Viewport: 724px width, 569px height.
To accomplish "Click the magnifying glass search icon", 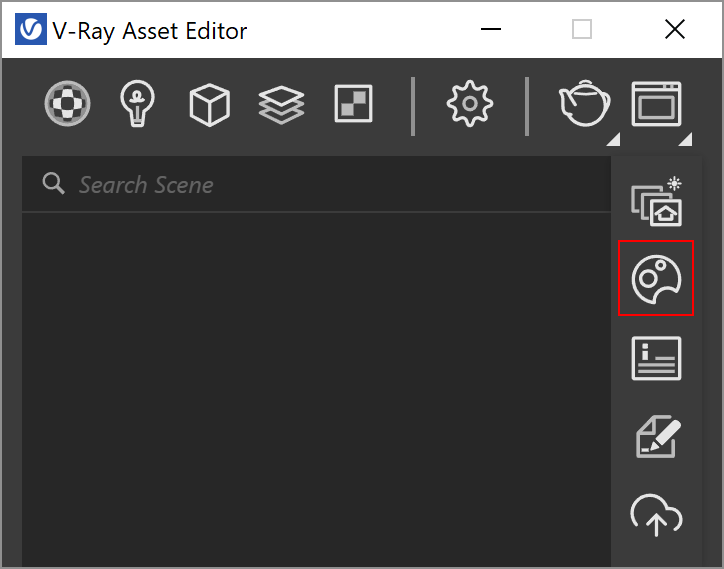I will (x=54, y=184).
